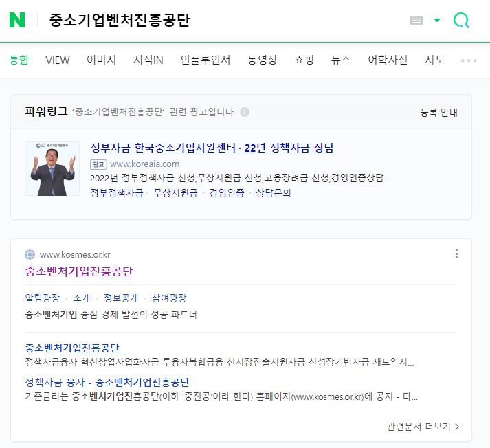Open the 쇼핑 tab

click(304, 60)
